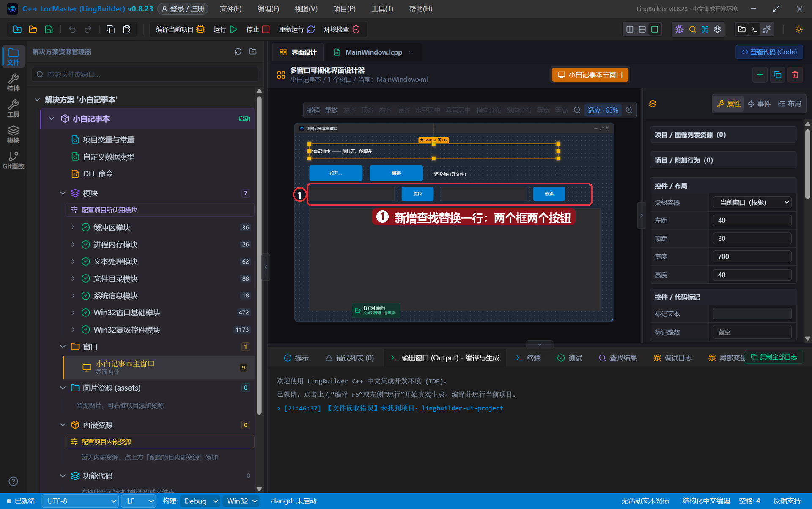Click the 编译当前项目 button
The image size is (812, 509).
click(180, 29)
